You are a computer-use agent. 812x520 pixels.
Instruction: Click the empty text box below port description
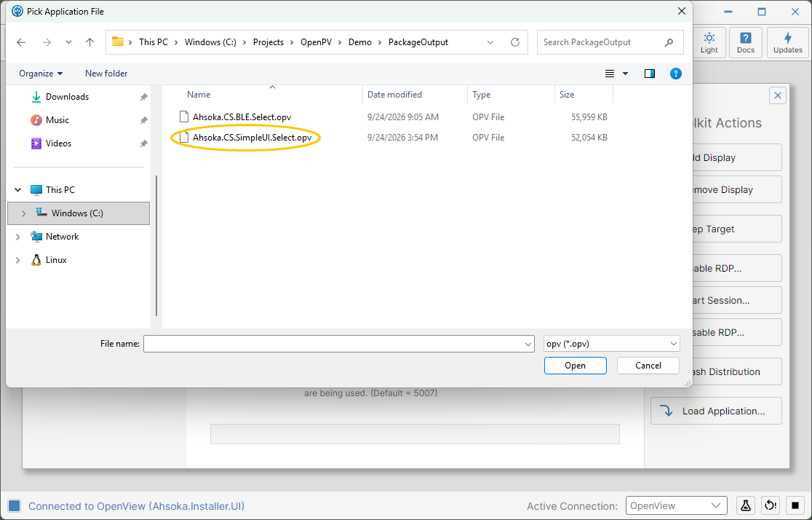click(415, 434)
